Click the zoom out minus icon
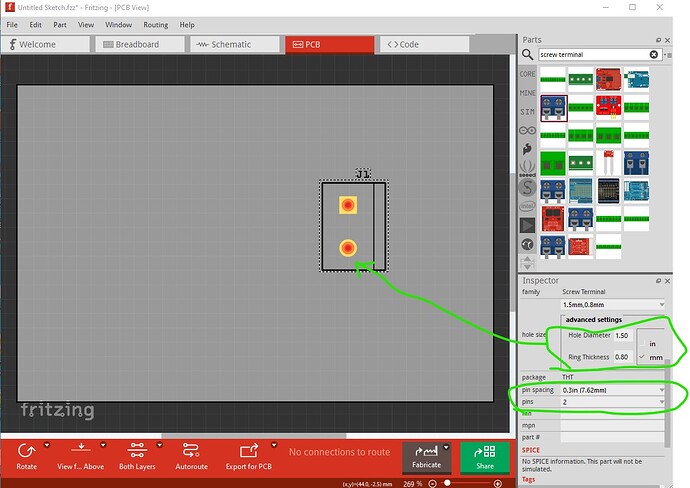Screen dimensions: 690x488 point(433,484)
